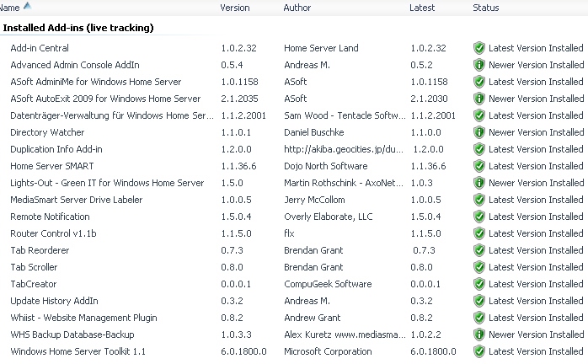
Task: Click the status shield for Duplication Info Add-in
Action: pos(478,149)
